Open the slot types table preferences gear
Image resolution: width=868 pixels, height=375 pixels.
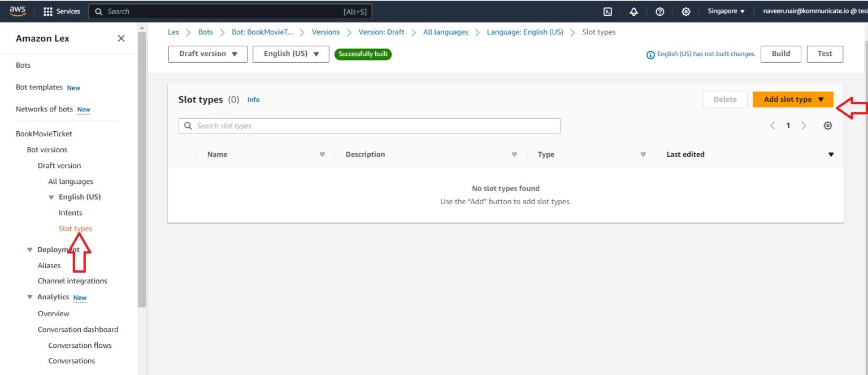[x=827, y=125]
